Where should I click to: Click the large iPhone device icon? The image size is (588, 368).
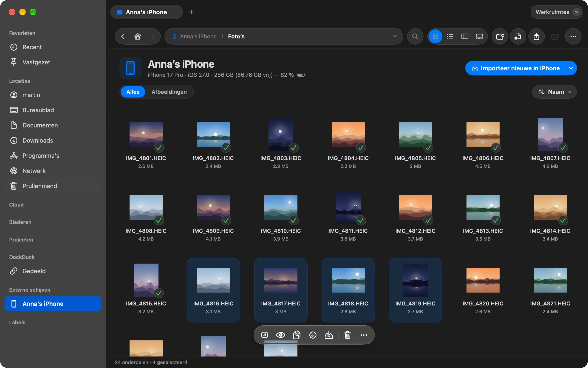[130, 68]
